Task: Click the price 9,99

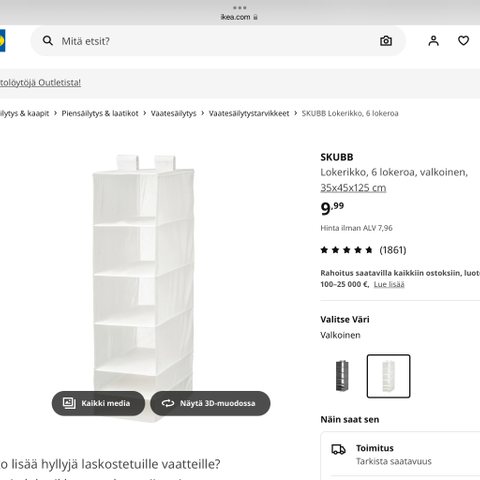Action: [332, 208]
